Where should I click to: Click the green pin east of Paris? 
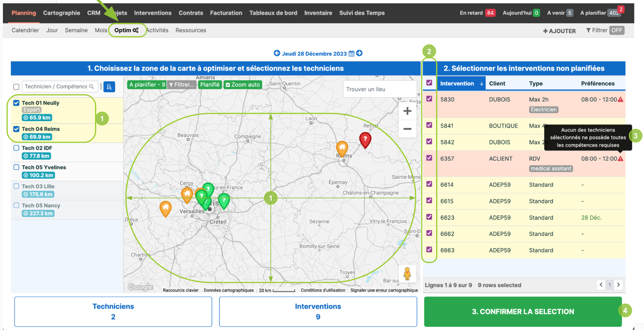pos(224,201)
